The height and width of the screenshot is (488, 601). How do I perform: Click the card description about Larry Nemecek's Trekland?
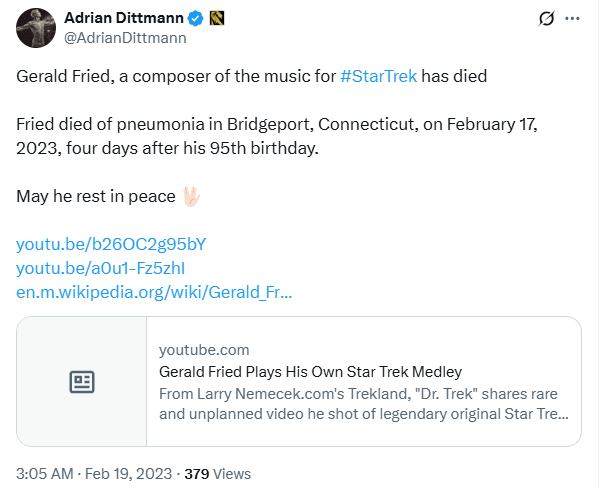(364, 403)
